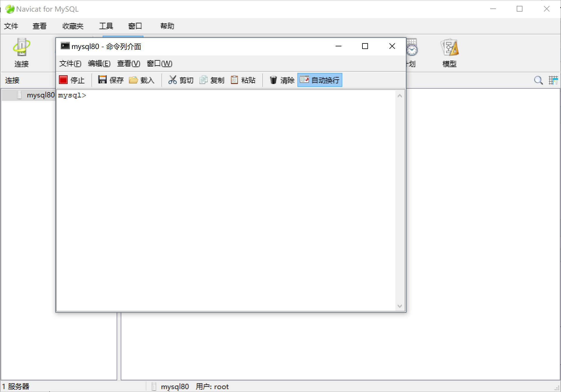Open the console 编辑(E) menu
This screenshot has height=392, width=561.
(x=99, y=64)
